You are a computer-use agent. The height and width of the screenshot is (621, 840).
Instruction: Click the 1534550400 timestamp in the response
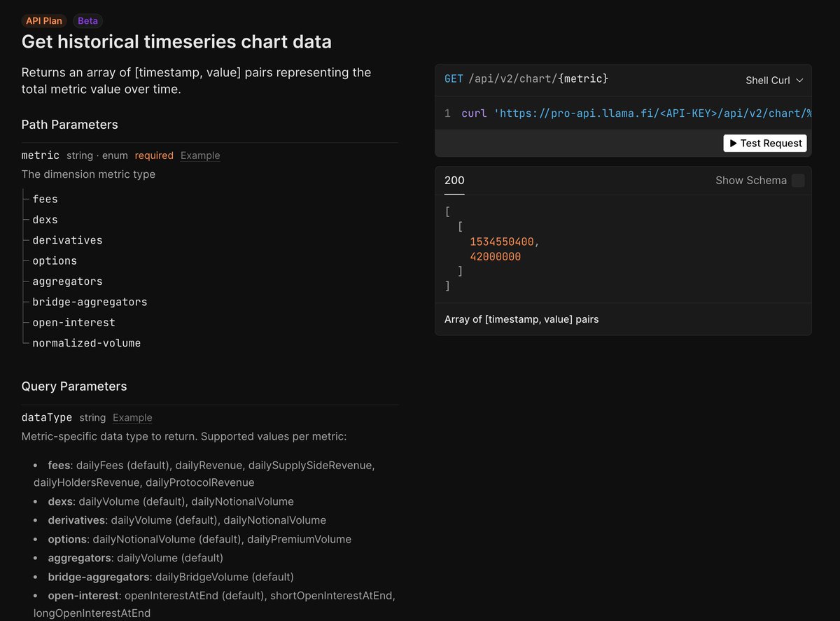tap(503, 242)
